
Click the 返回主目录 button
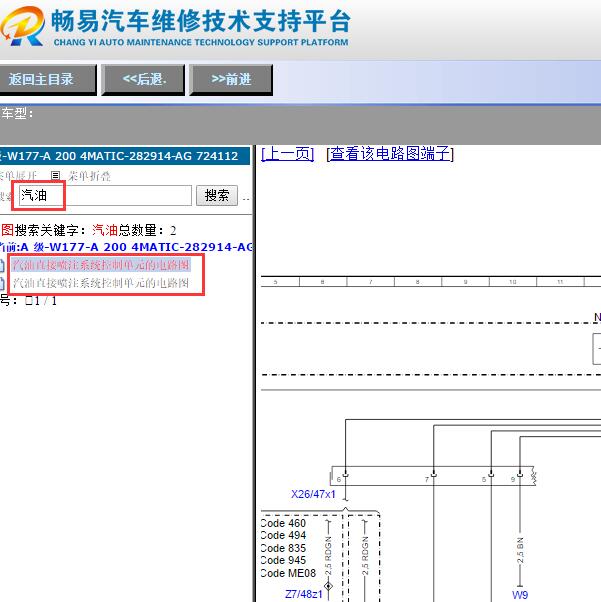47,79
